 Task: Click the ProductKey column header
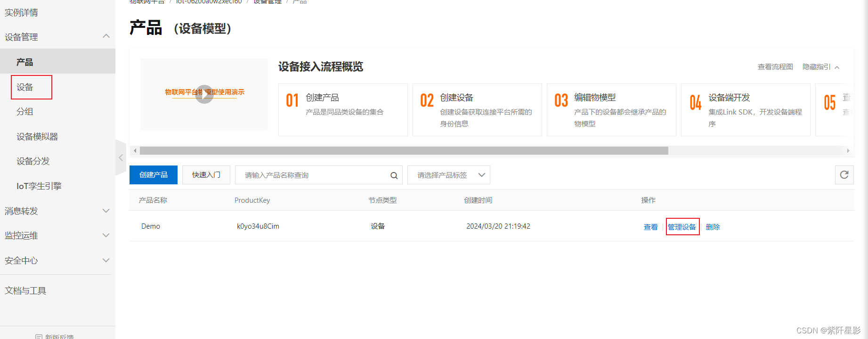(x=252, y=200)
